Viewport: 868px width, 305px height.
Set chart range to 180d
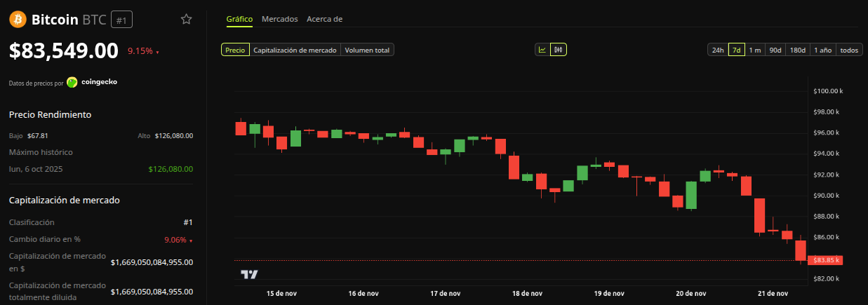tap(798, 50)
